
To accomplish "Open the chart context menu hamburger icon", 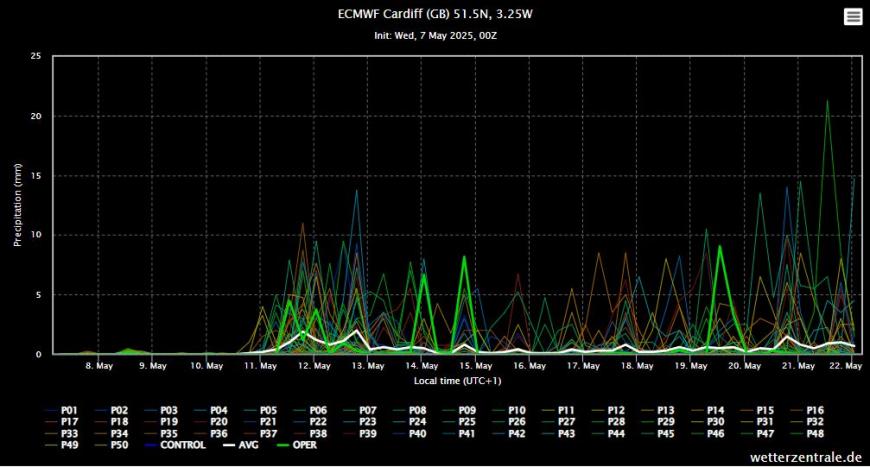I will click(852, 17).
